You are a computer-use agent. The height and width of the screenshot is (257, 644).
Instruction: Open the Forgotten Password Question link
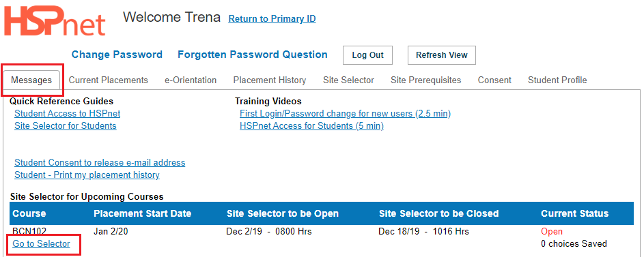click(253, 55)
